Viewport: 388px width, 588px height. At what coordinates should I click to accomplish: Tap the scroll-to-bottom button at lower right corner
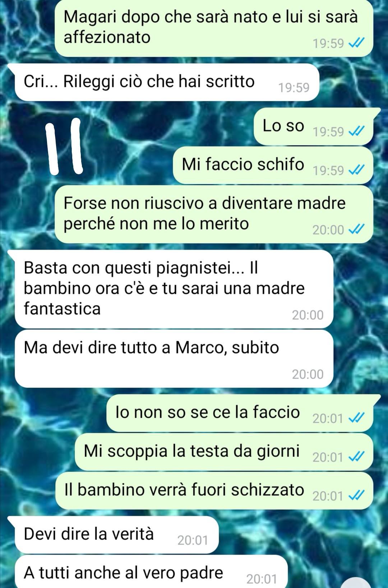click(356, 583)
